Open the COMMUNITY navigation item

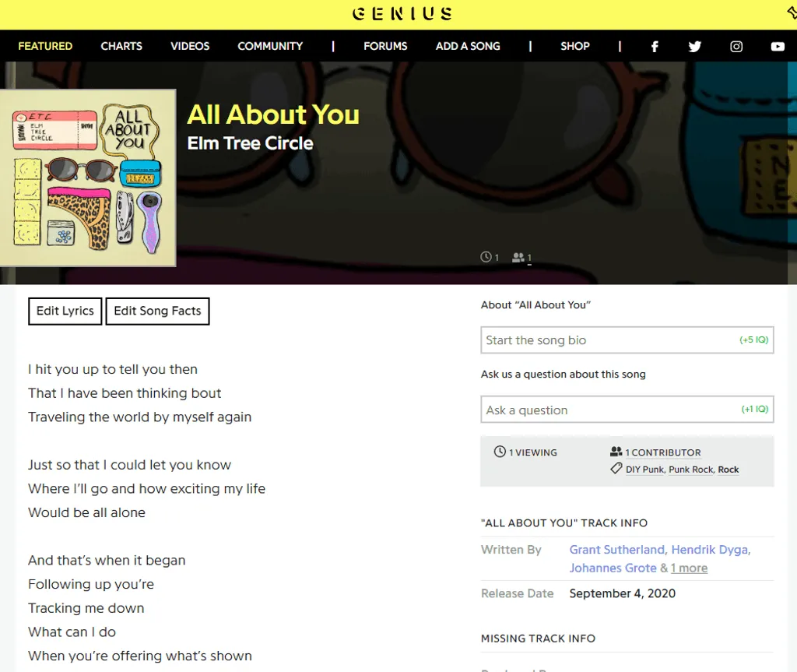click(270, 46)
